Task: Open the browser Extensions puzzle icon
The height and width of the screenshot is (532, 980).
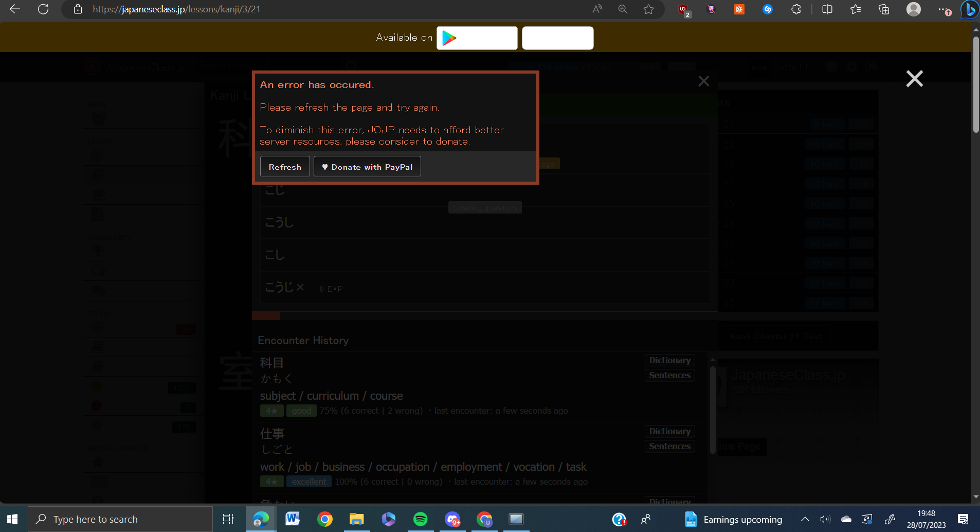Action: (x=796, y=9)
